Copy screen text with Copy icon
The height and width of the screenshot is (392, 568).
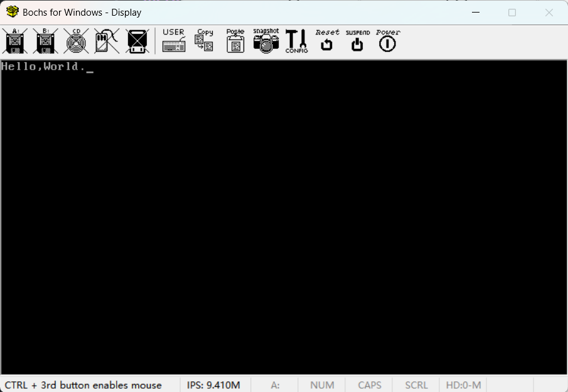[204, 41]
